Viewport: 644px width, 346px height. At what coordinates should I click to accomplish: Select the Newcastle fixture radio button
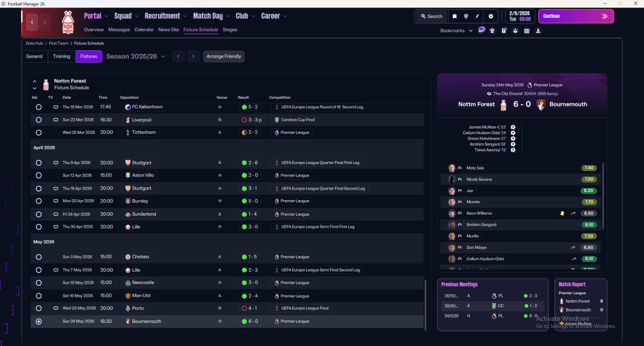pos(39,283)
